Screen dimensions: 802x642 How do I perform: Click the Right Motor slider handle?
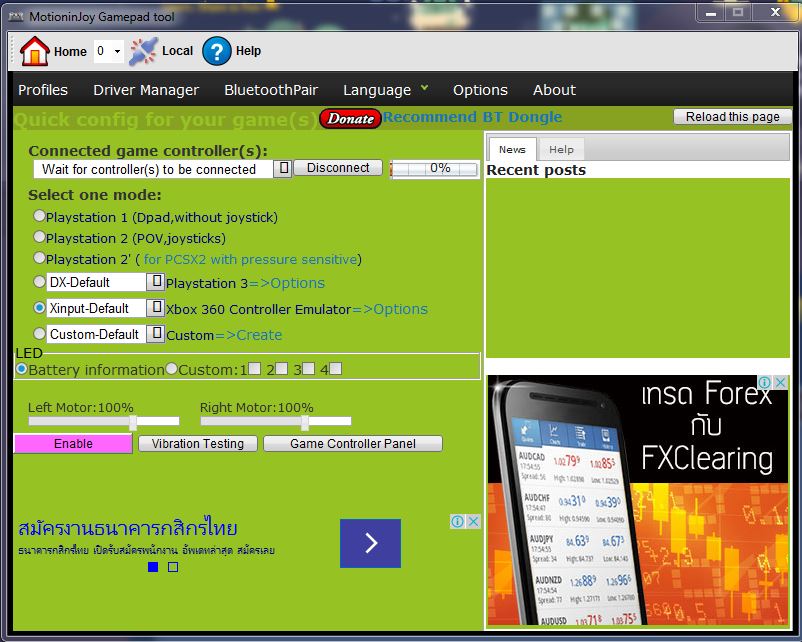point(305,423)
